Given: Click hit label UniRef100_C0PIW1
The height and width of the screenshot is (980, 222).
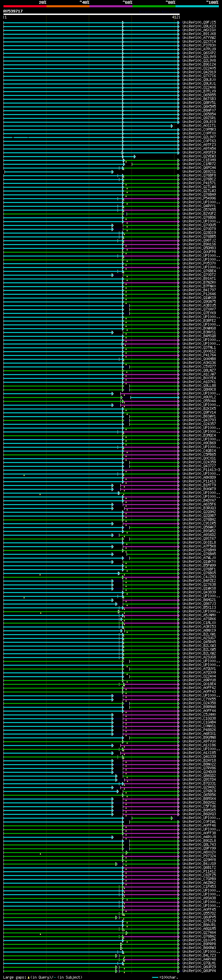Looking at the screenshot, I should tap(199, 822).
